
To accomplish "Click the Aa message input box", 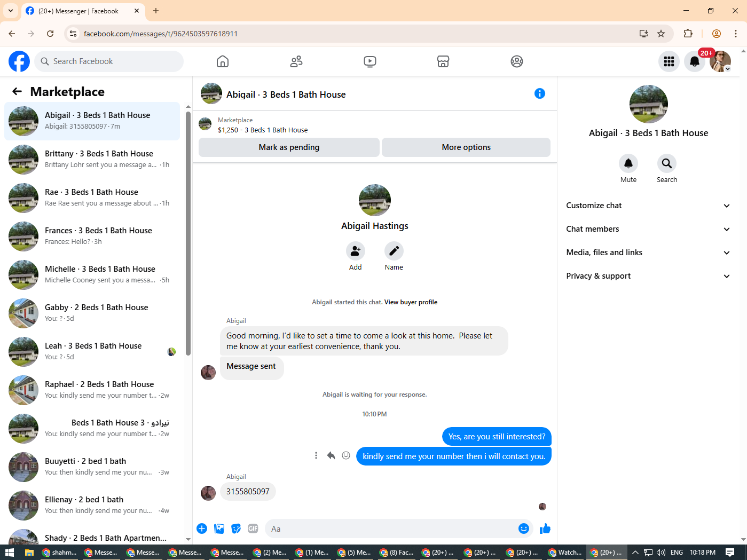I will pos(390,529).
